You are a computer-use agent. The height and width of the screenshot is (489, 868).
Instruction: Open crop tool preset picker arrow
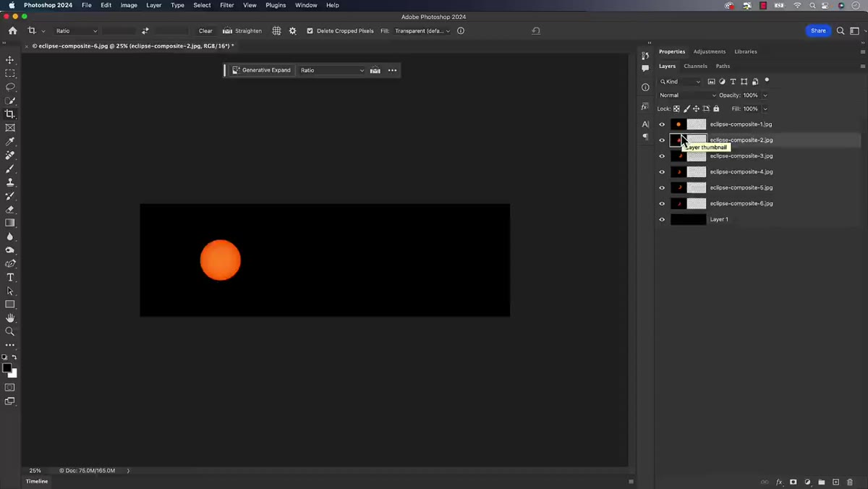point(43,31)
